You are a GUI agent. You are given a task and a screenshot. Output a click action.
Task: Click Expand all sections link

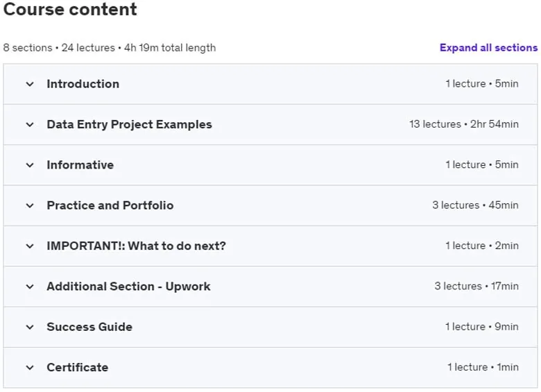click(x=488, y=48)
